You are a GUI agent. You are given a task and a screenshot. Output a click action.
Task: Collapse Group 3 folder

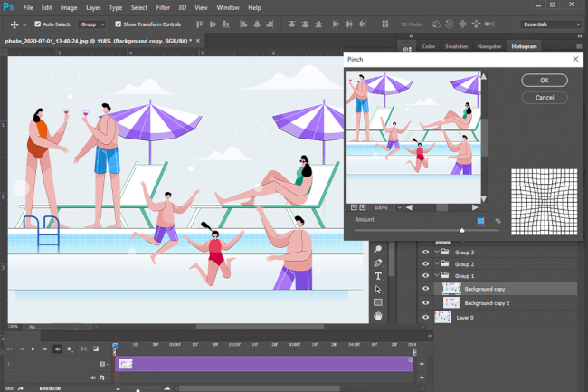coord(437,252)
